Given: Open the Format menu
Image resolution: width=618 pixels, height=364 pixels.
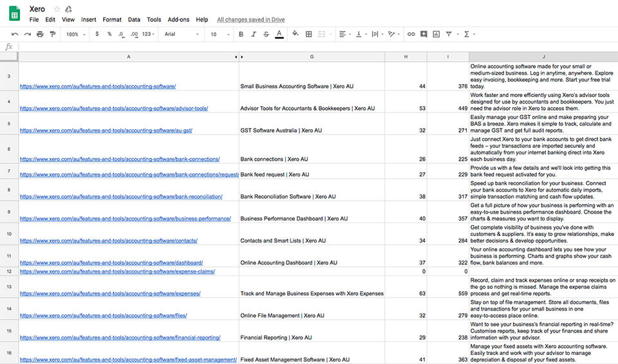Looking at the screenshot, I should 112,19.
